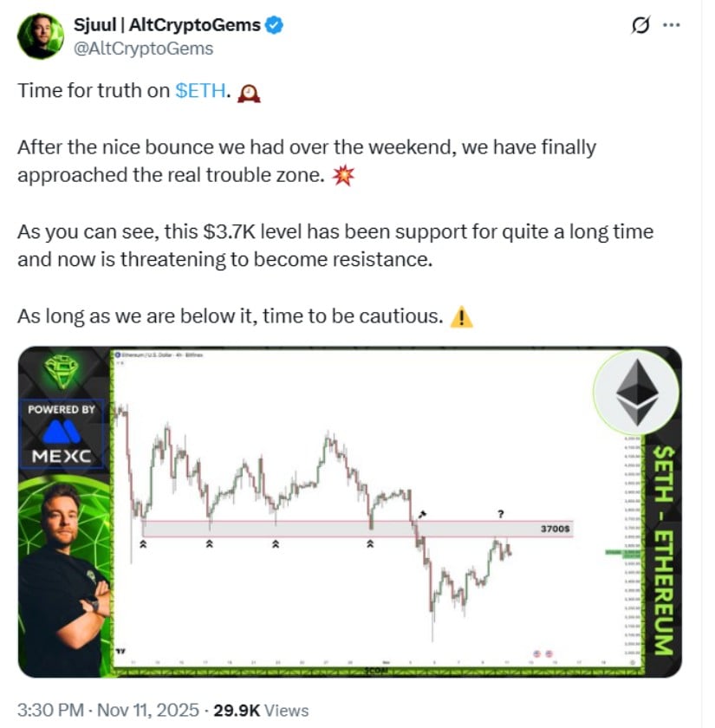Click the blue verified badge
This screenshot has height=728, width=715.
pyautogui.click(x=274, y=25)
